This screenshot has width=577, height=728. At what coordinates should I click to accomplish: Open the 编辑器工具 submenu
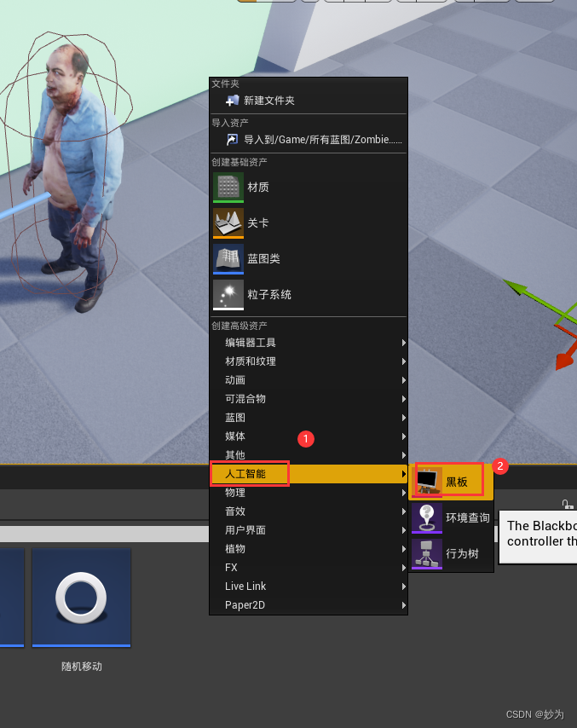tap(309, 343)
